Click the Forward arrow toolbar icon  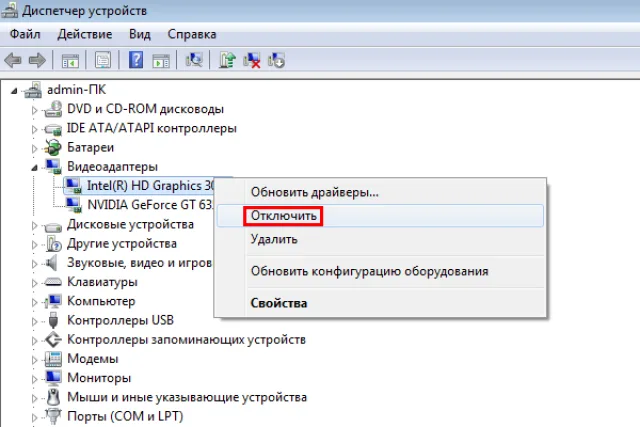click(37, 60)
